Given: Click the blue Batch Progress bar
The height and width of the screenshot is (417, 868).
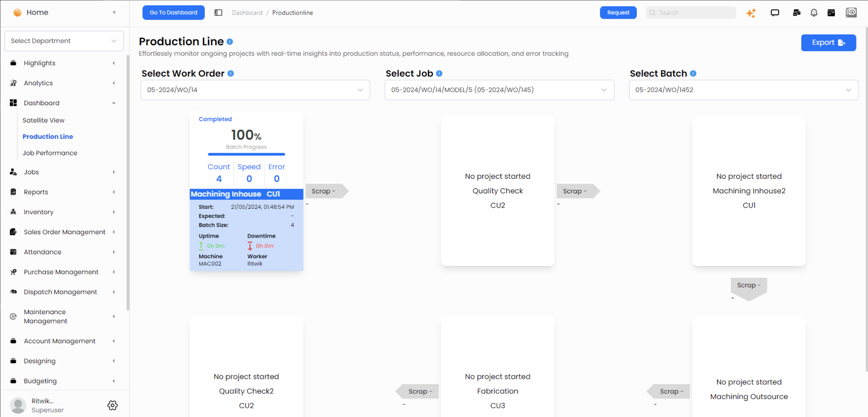Looking at the screenshot, I should (246, 154).
